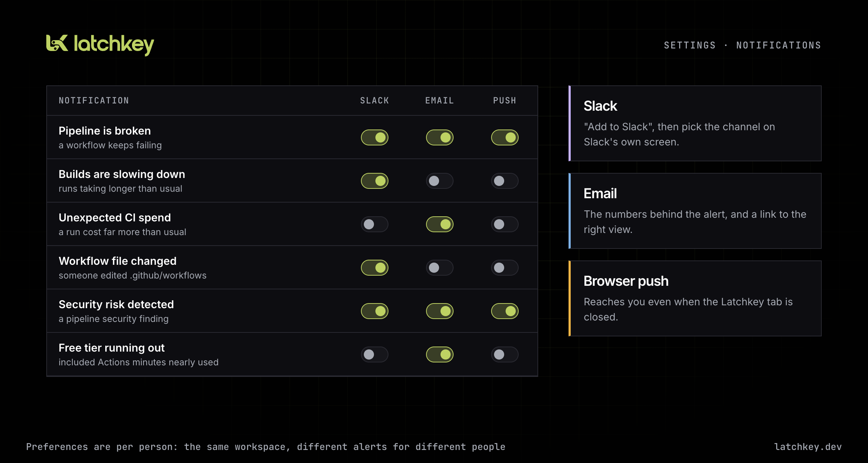This screenshot has width=868, height=463.
Task: Turn off Slack for Security risk detected
Action: [x=375, y=311]
